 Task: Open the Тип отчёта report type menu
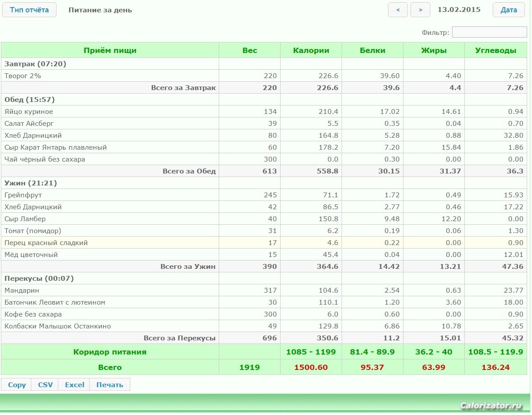pyautogui.click(x=29, y=10)
